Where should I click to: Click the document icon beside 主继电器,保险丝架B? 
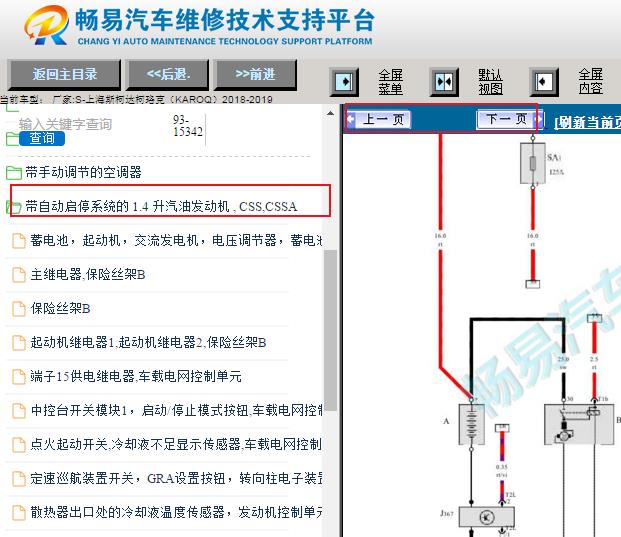click(19, 275)
